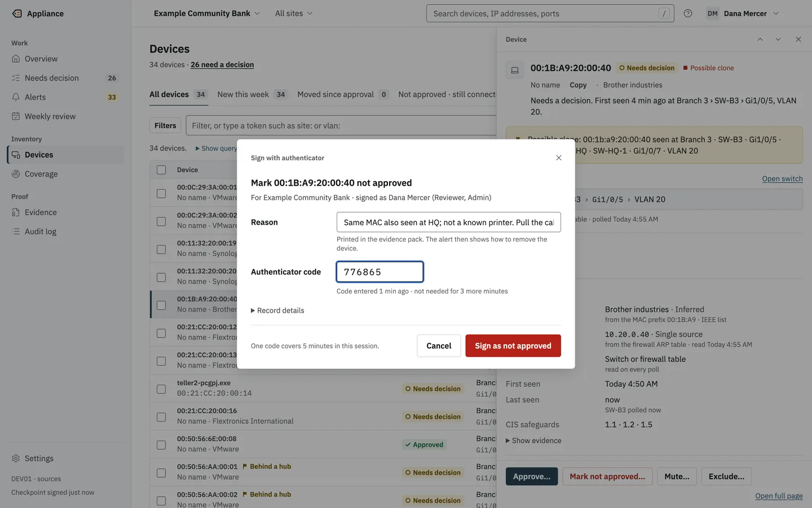The image size is (812, 508).
Task: Click the Devices sidebar icon
Action: click(16, 155)
